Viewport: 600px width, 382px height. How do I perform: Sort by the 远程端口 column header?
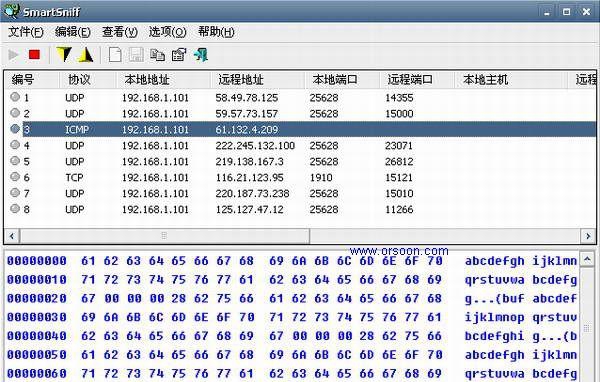coord(417,80)
